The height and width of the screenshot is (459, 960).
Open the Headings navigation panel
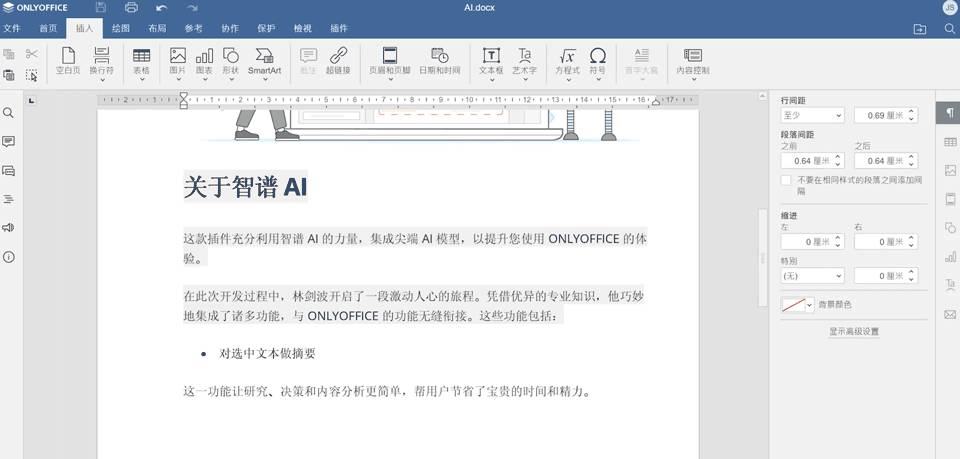tap(9, 200)
